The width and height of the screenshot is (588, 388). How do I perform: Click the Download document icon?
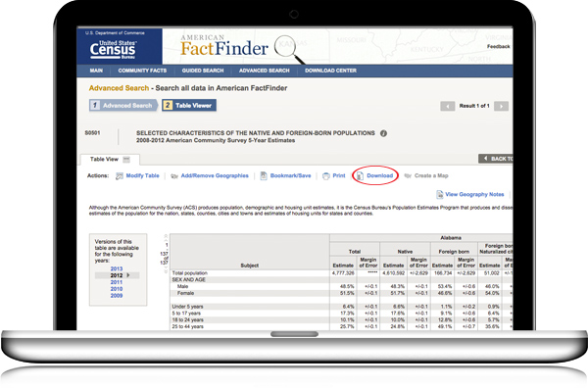coord(360,175)
